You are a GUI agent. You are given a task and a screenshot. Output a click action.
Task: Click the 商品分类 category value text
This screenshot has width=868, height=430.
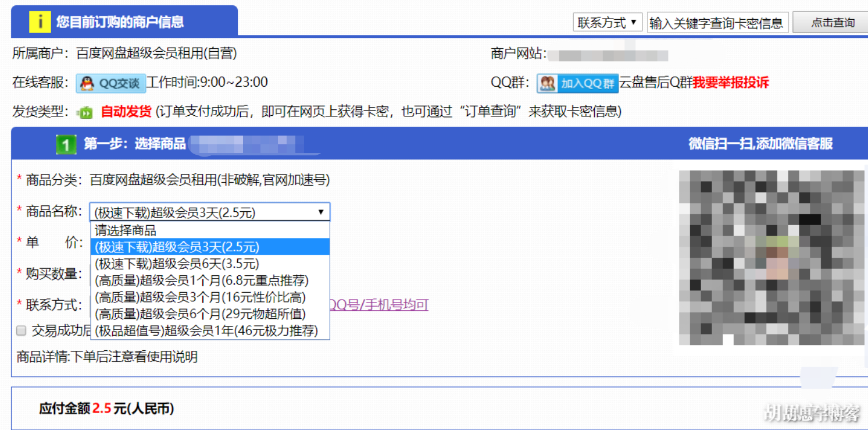click(210, 180)
